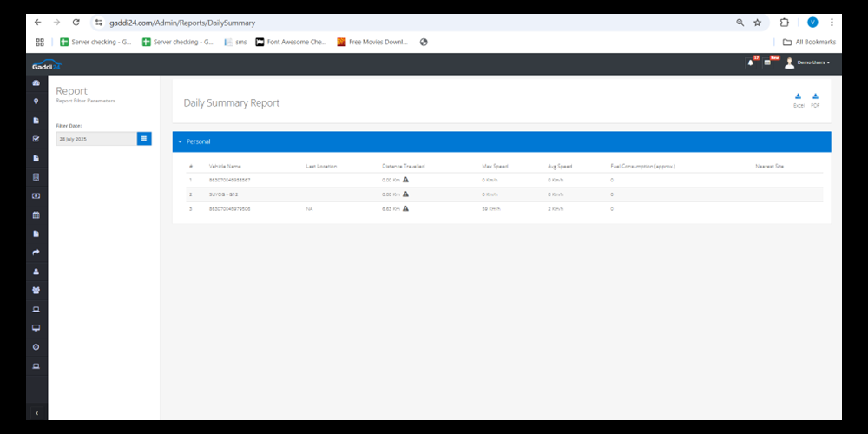Click the PDF download icon
The width and height of the screenshot is (868, 434).
click(815, 97)
